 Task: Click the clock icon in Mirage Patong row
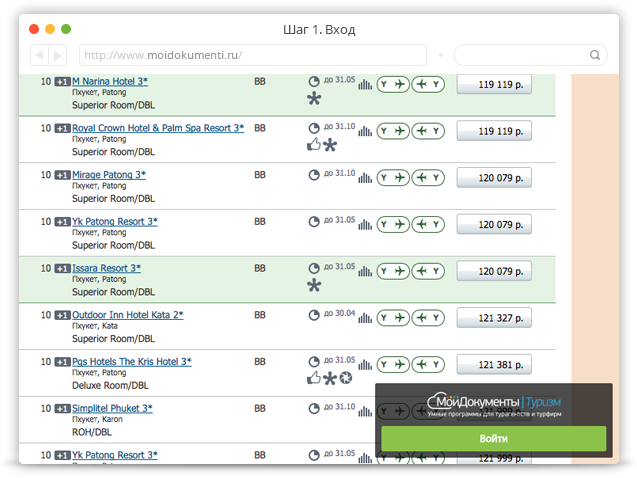314,174
